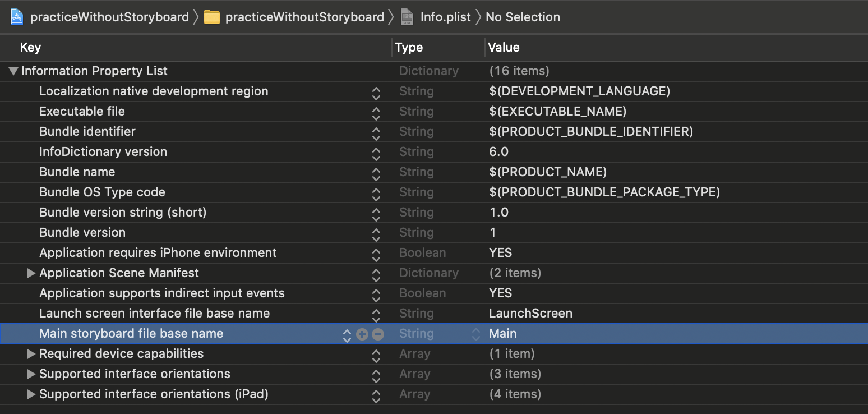Select Application supports indirect input events row
Image resolution: width=868 pixels, height=414 pixels.
click(434, 293)
